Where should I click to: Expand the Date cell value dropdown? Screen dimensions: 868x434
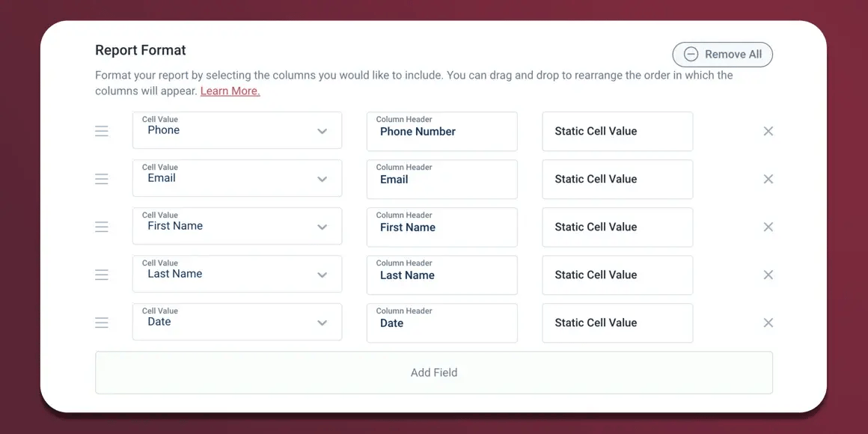237,323
